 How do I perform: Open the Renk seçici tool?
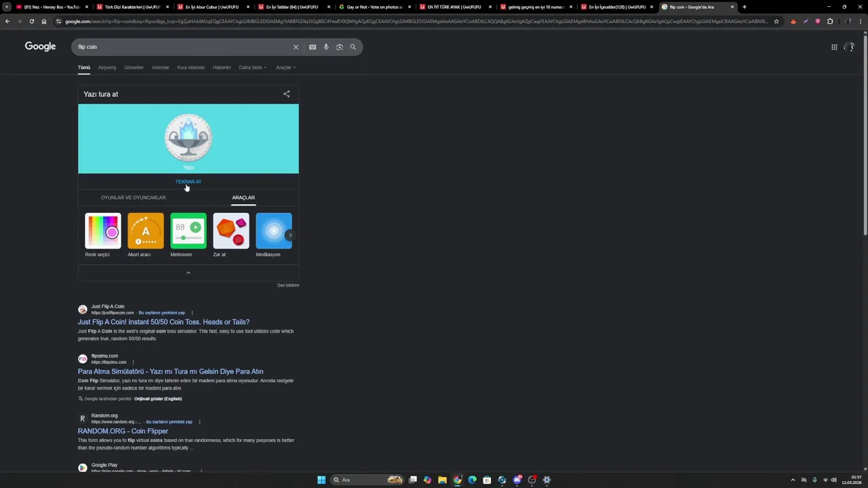102,235
